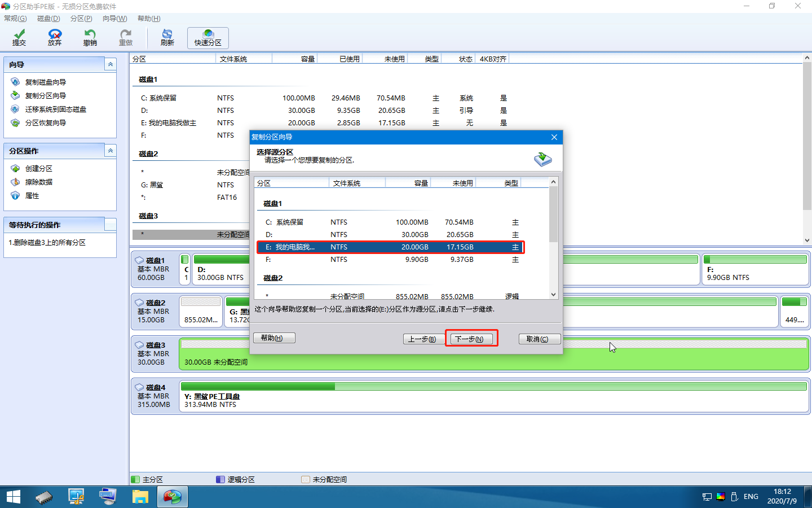The height and width of the screenshot is (508, 812).
Task: Click the 取消(C) button
Action: click(x=540, y=339)
